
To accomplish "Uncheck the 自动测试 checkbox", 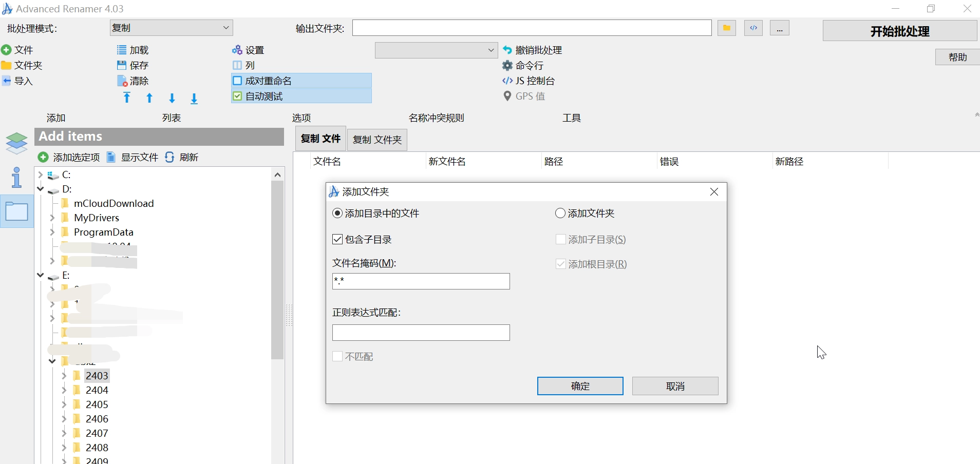I will (237, 96).
